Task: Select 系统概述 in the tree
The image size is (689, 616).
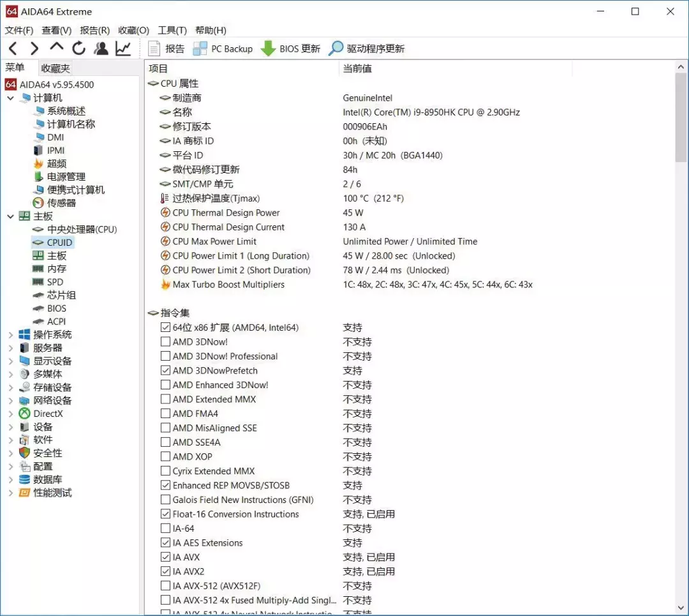Action: coord(66,111)
